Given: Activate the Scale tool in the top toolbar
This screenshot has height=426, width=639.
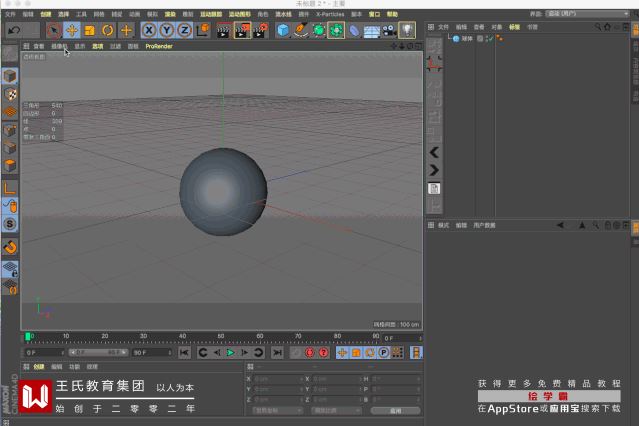Looking at the screenshot, I should pyautogui.click(x=90, y=30).
